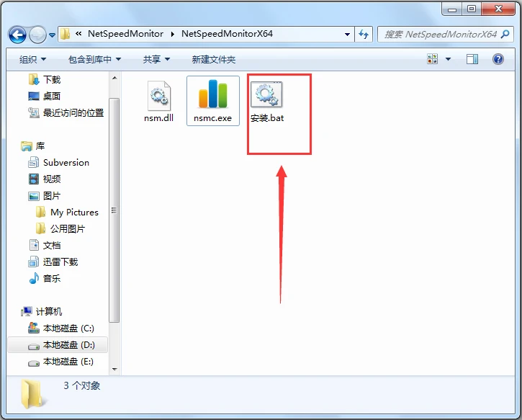The height and width of the screenshot is (420, 522).
Task: Click the 桌面 desktop icon in sidebar
Action: tap(34, 97)
